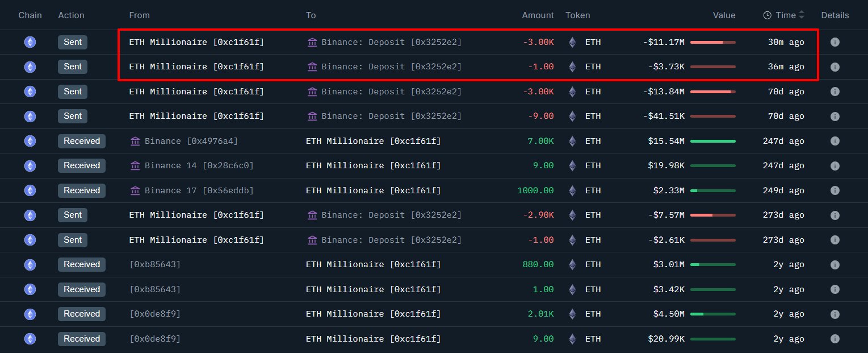This screenshot has height=353, width=868.
Task: Click the Token column header
Action: tap(577, 15)
